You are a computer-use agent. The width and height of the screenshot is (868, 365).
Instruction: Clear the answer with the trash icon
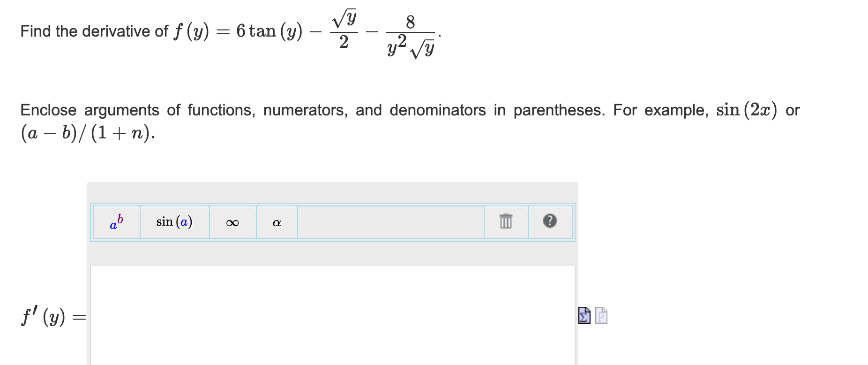click(505, 223)
